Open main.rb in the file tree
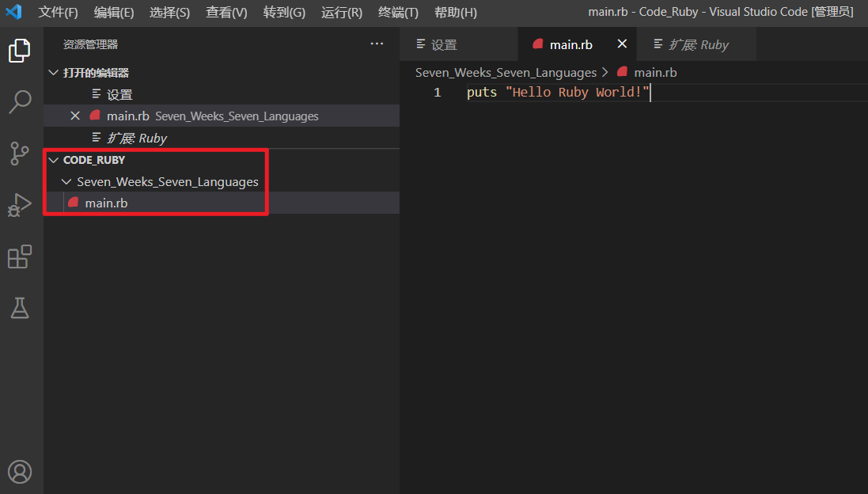This screenshot has height=494, width=868. pos(222,203)
